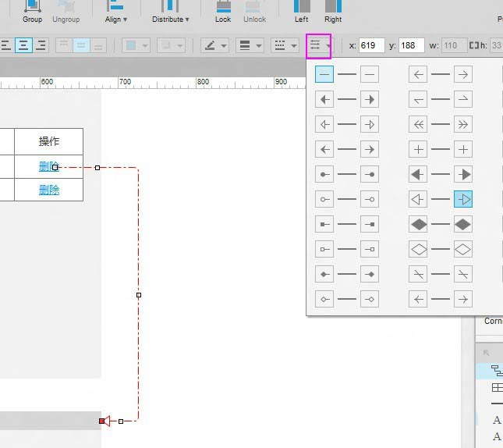The image size is (503, 448).
Task: Open the line pattern dropdown
Action: coord(284,46)
